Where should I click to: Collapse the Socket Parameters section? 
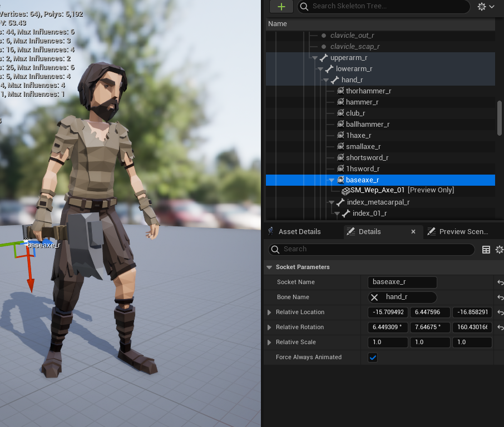pos(269,267)
